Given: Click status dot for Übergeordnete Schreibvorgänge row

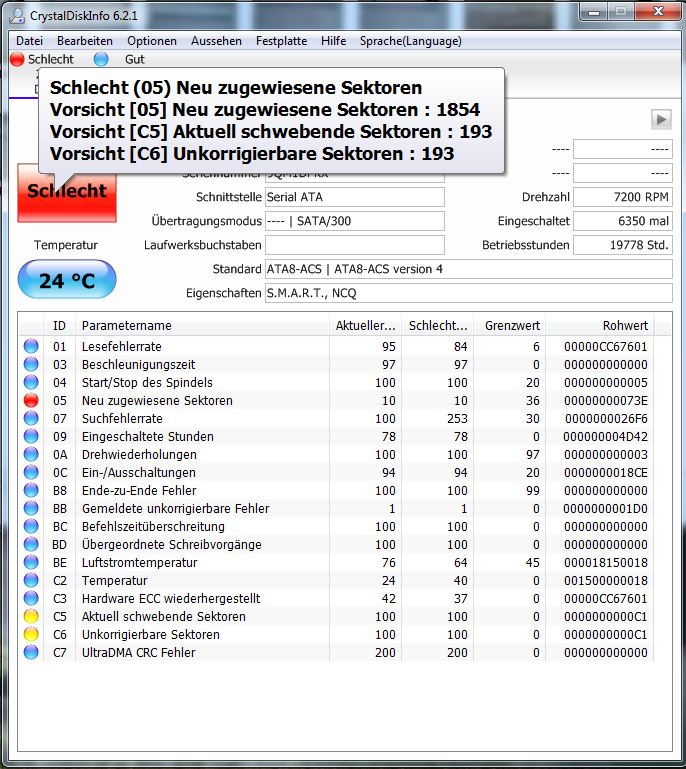Looking at the screenshot, I should [31, 544].
